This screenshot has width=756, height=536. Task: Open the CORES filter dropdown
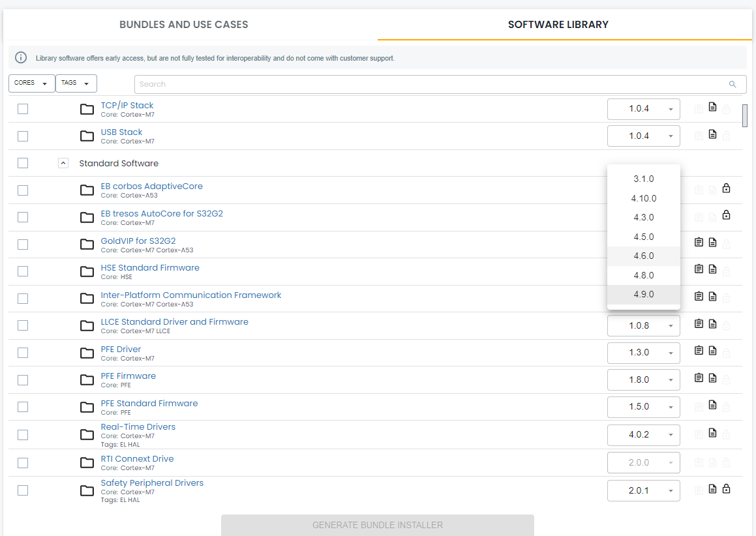31,83
